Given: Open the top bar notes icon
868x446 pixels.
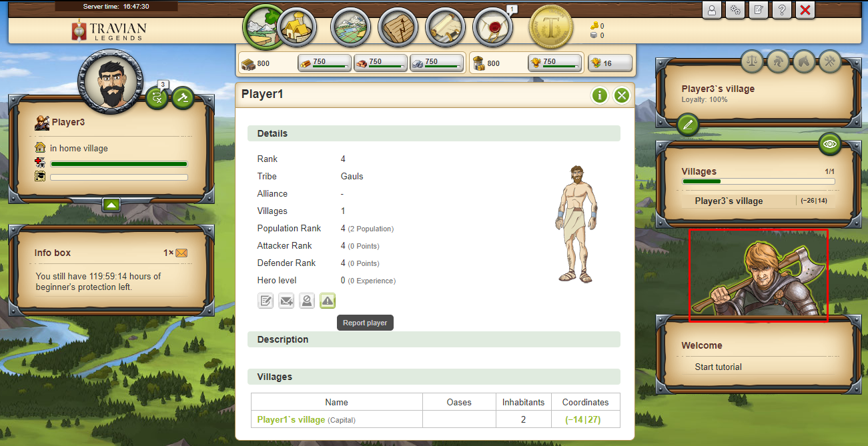Looking at the screenshot, I should [x=759, y=10].
